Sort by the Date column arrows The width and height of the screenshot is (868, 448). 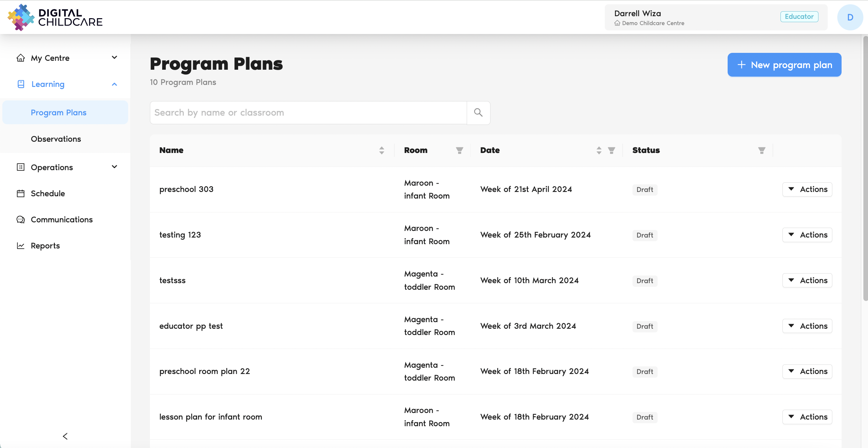(x=599, y=150)
